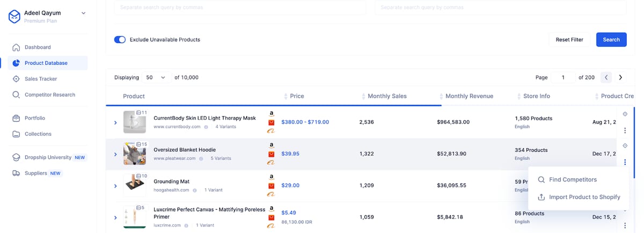Screen dimensions: 644x233
Task: Open the www.pleatwear.com store link
Action: click(173, 159)
